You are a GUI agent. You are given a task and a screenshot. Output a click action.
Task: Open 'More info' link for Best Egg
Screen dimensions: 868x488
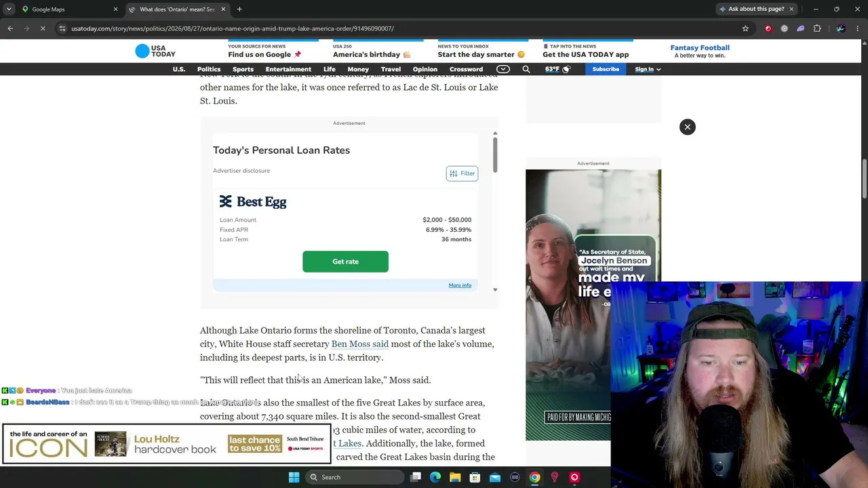[x=460, y=285]
